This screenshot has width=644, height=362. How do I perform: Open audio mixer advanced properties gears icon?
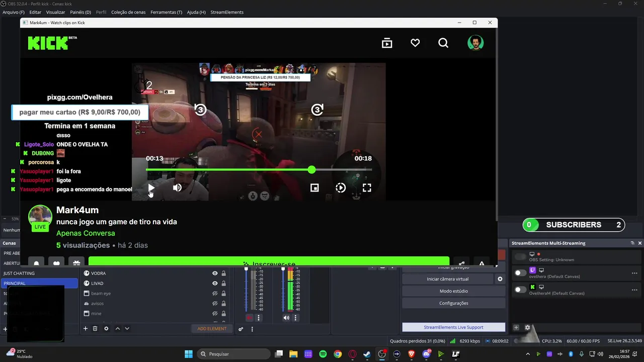coord(240,329)
